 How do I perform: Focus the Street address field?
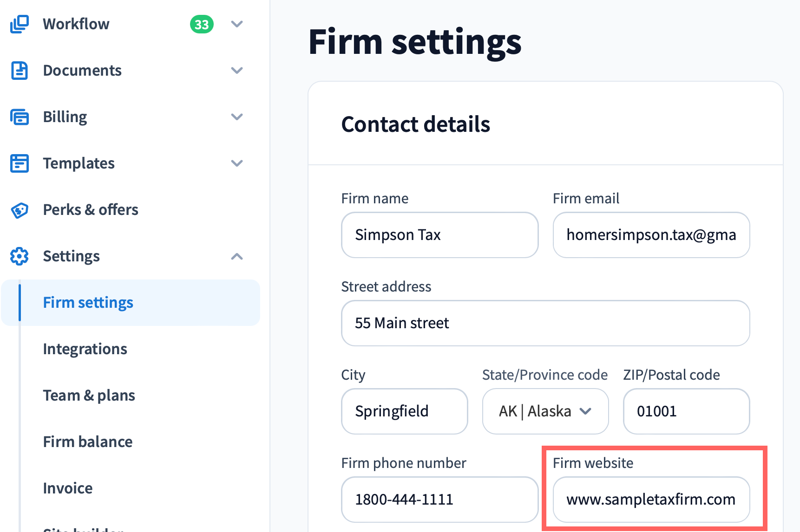pyautogui.click(x=545, y=323)
